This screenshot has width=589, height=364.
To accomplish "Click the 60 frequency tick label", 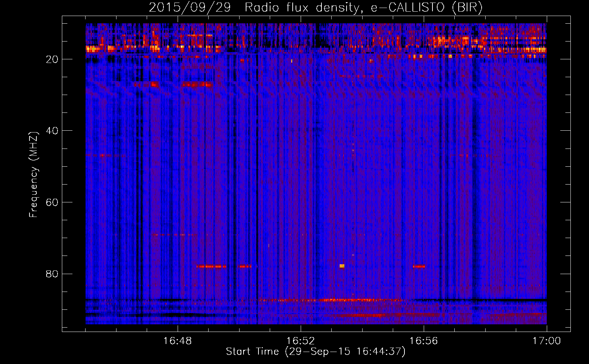I will tap(52, 202).
